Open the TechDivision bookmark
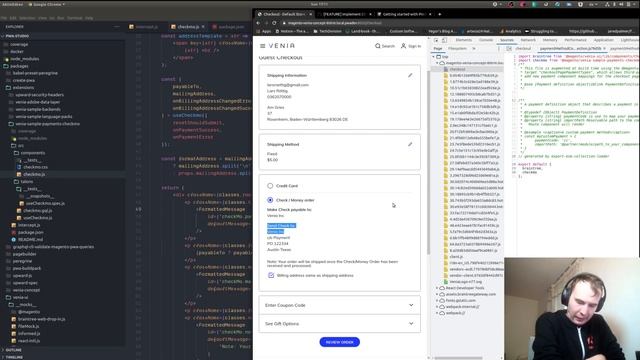The image size is (640, 360). click(328, 31)
